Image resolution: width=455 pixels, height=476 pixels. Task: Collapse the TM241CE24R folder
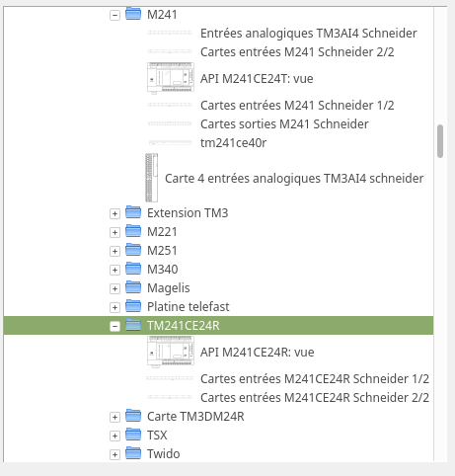point(114,326)
